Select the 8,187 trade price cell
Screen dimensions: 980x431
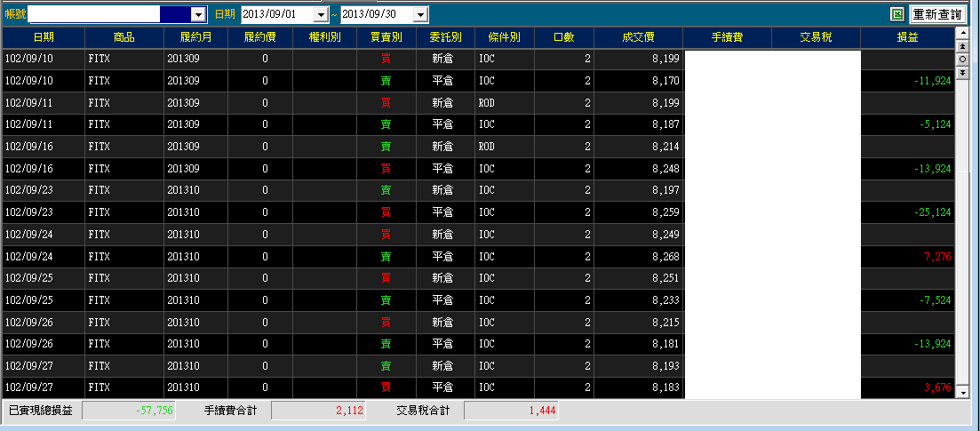639,124
